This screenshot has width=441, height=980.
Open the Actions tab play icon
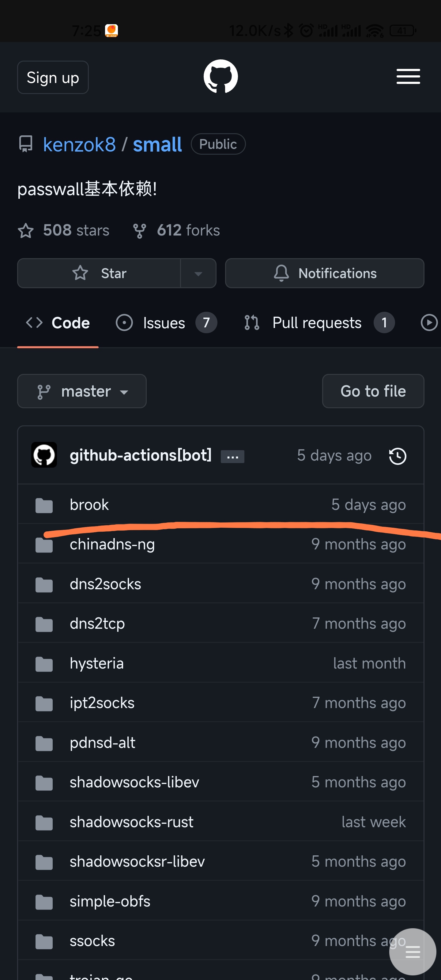(429, 322)
